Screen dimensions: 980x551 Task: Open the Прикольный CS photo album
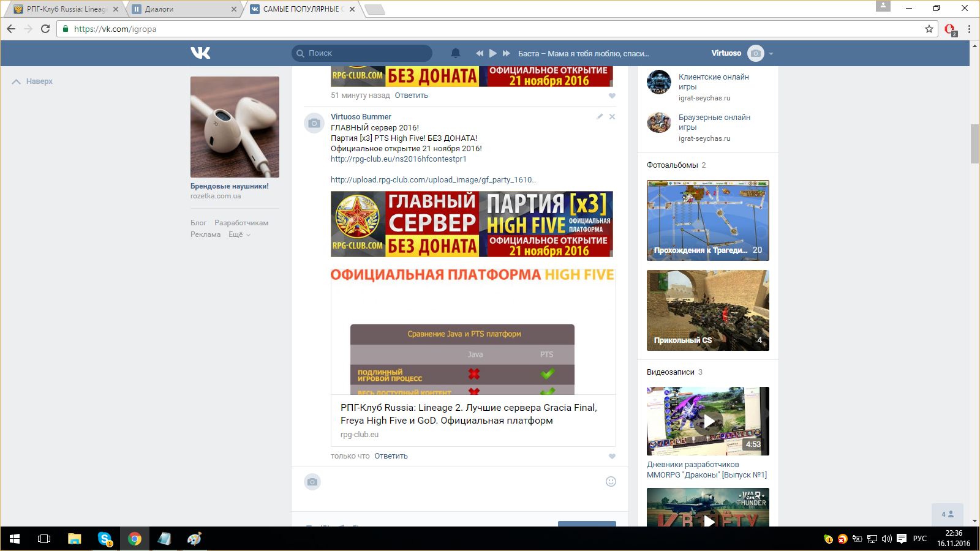click(708, 310)
